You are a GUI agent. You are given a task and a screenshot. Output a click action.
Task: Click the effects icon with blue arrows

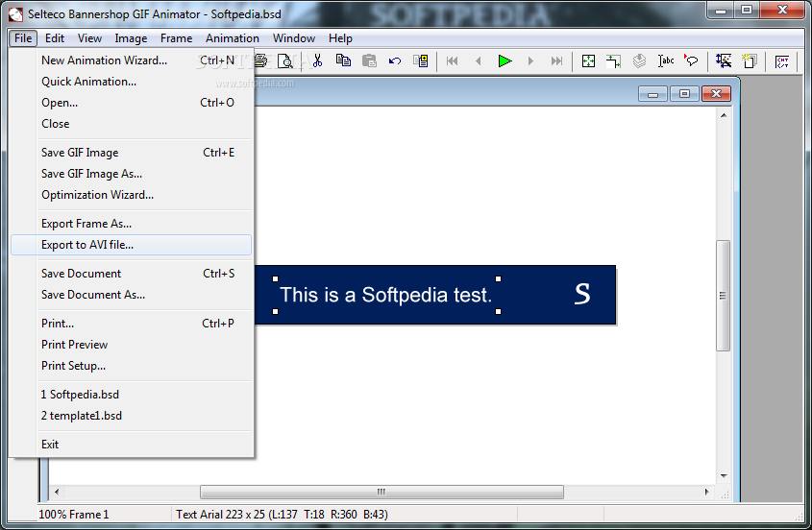point(724,61)
